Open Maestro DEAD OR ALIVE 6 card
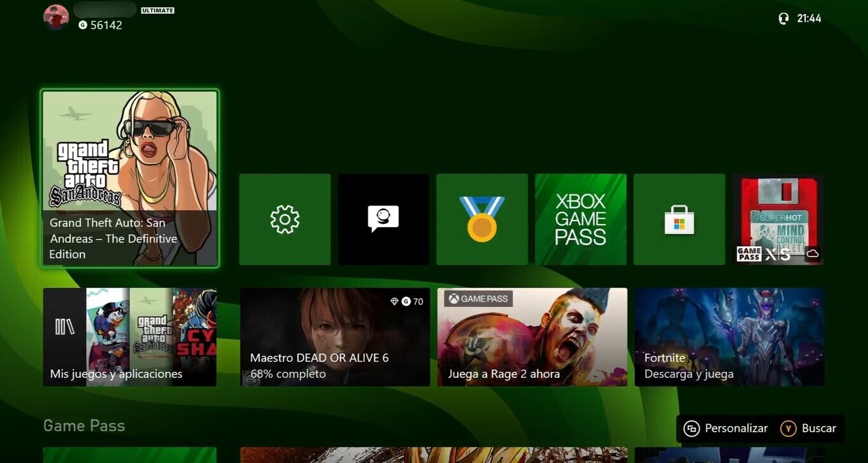This screenshot has width=868, height=463. [335, 337]
